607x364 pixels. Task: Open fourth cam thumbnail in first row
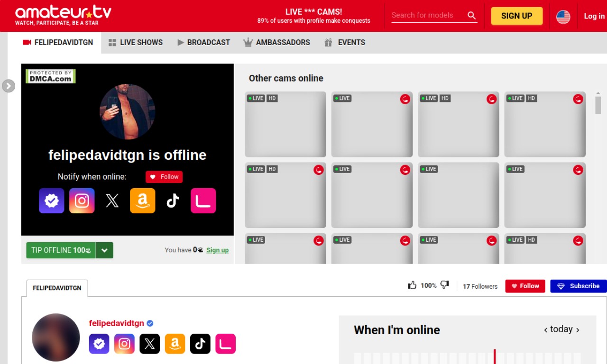(545, 124)
